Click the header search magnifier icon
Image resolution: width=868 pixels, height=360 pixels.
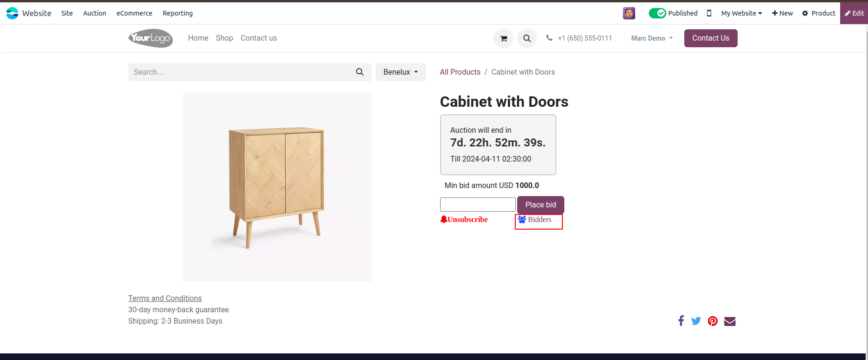pos(527,38)
